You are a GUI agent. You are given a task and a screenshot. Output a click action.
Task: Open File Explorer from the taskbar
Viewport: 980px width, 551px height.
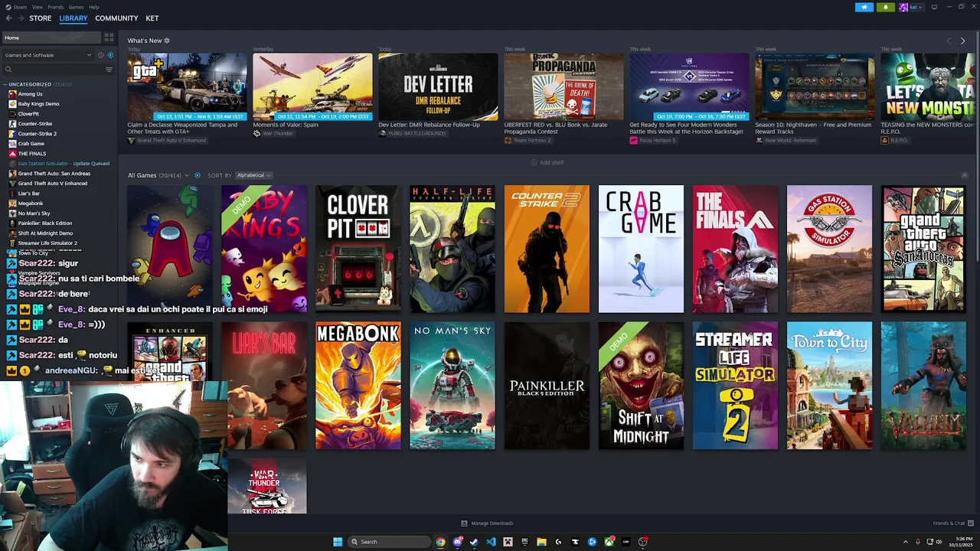coord(541,542)
